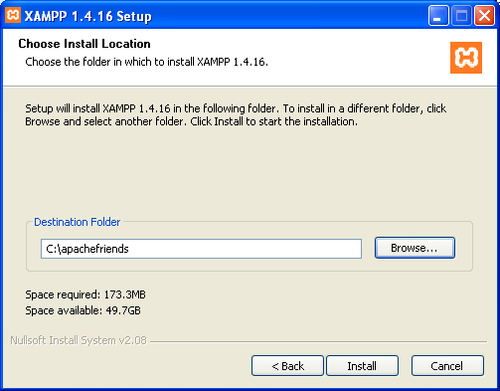Click the "Destination Folder" group label
500x391 pixels.
click(77, 222)
